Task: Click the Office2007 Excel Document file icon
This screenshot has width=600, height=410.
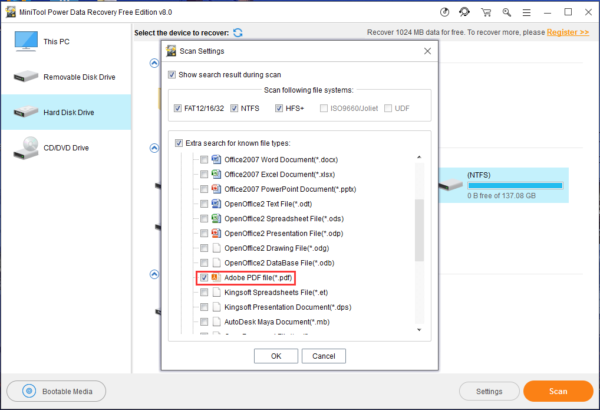Action: pyautogui.click(x=216, y=174)
